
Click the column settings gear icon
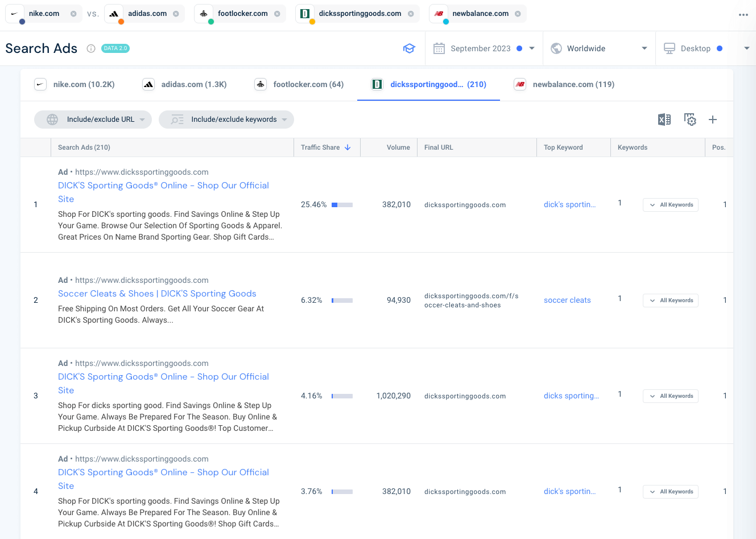689,120
